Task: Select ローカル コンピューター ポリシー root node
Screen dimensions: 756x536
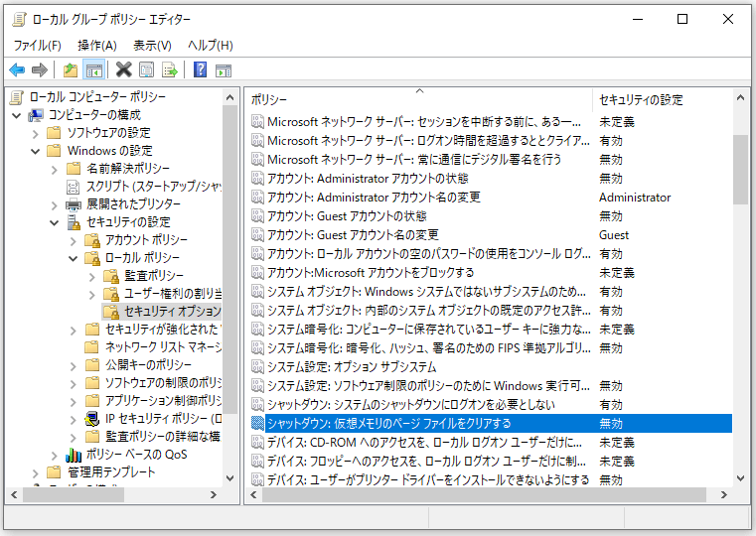Action: tap(97, 97)
